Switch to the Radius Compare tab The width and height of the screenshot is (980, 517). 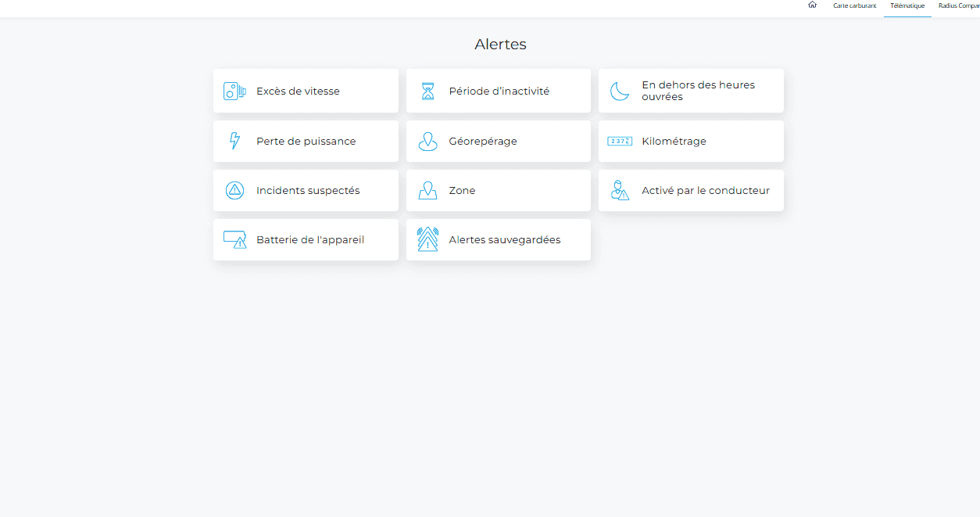click(958, 5)
